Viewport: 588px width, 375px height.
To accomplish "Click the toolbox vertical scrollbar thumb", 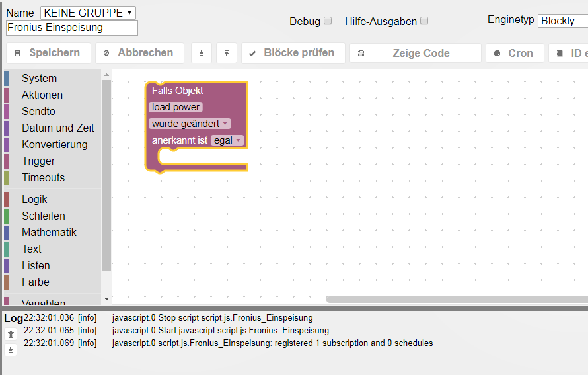I will (x=106, y=175).
